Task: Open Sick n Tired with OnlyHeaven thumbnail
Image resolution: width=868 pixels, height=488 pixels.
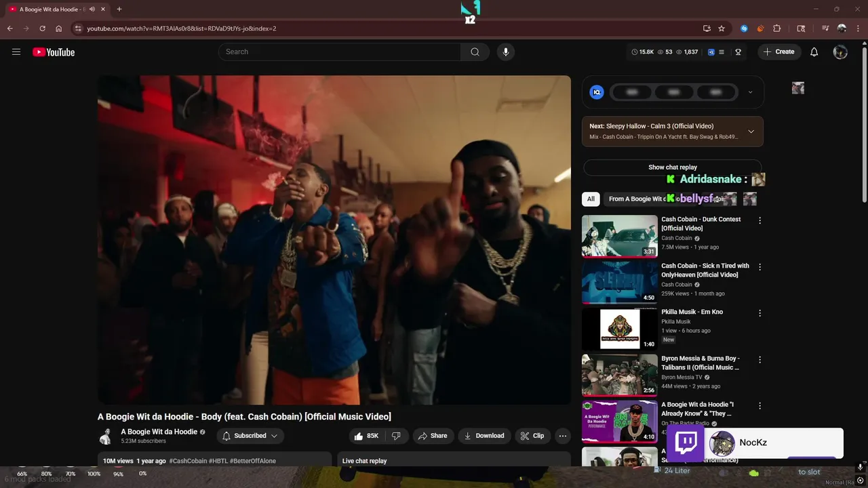Action: tap(620, 283)
